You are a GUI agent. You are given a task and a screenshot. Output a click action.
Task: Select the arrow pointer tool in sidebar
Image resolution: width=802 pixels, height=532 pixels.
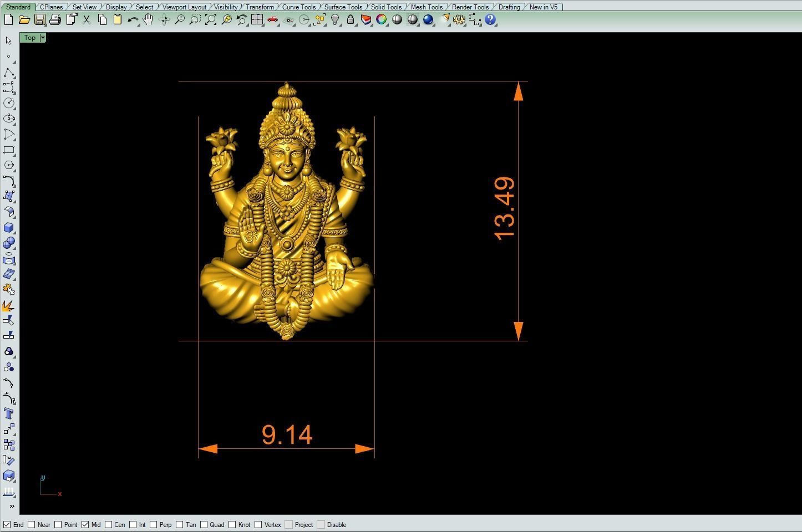pyautogui.click(x=8, y=40)
